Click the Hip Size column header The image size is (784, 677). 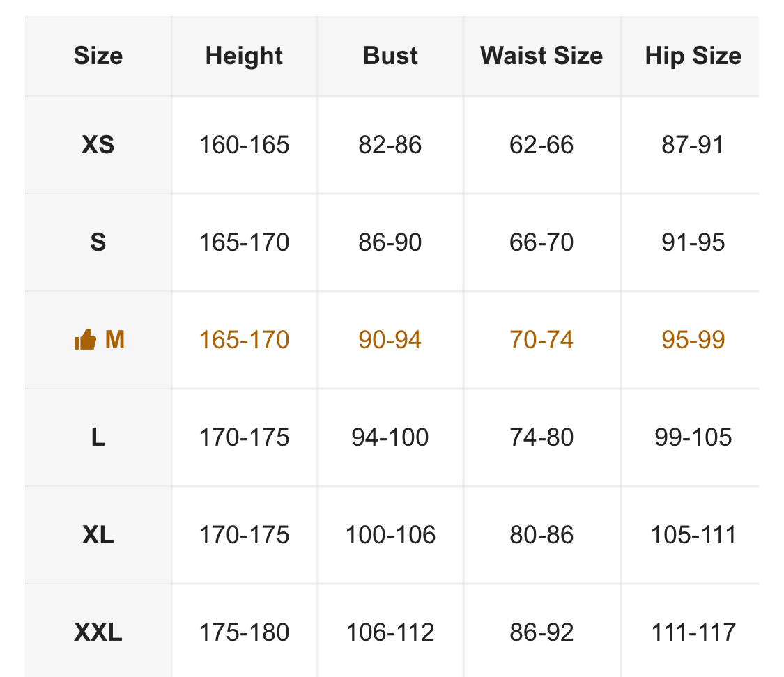click(x=693, y=56)
